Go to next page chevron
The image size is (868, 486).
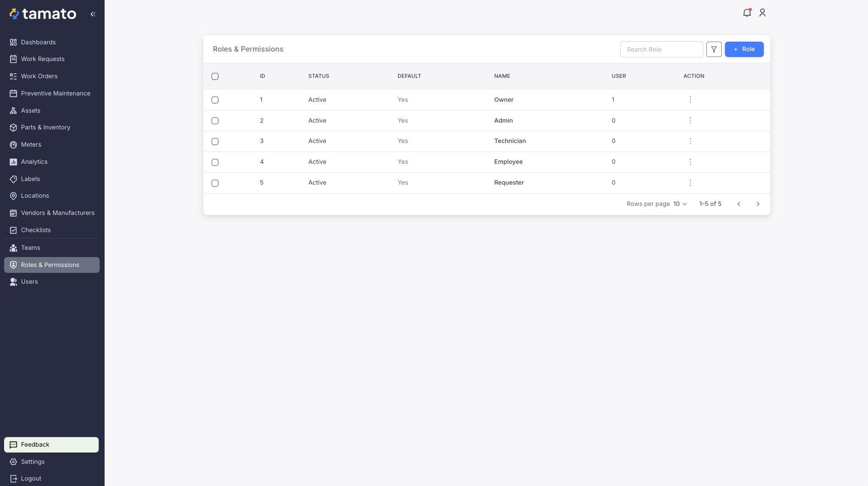[758, 204]
